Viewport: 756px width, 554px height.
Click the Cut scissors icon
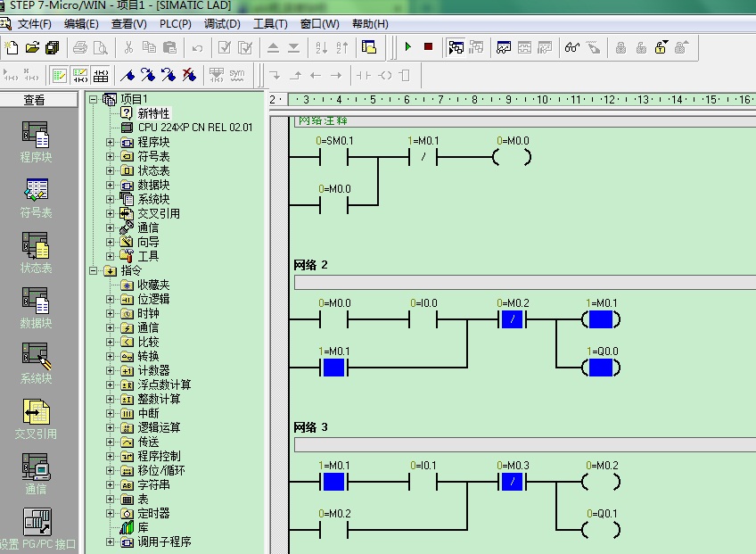coord(128,47)
